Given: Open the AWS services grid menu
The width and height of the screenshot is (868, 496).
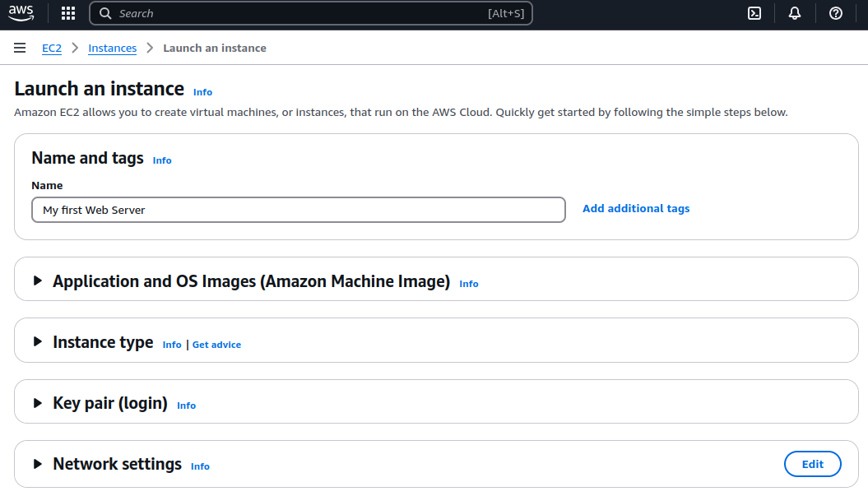Looking at the screenshot, I should (68, 13).
